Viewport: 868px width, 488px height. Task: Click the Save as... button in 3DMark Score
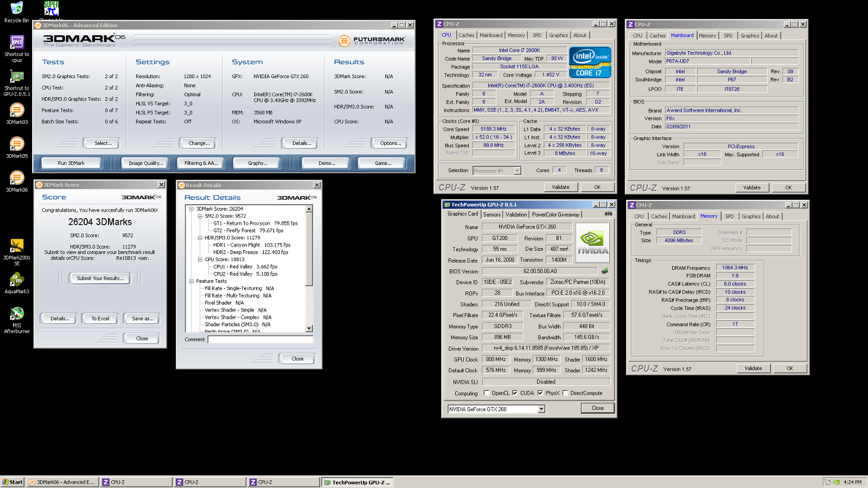[x=142, y=319]
